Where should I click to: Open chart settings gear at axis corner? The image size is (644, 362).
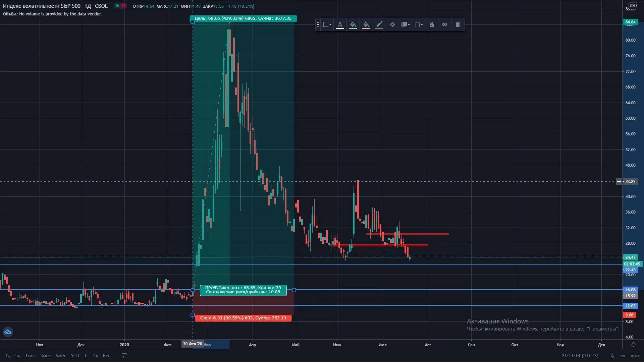click(x=633, y=345)
